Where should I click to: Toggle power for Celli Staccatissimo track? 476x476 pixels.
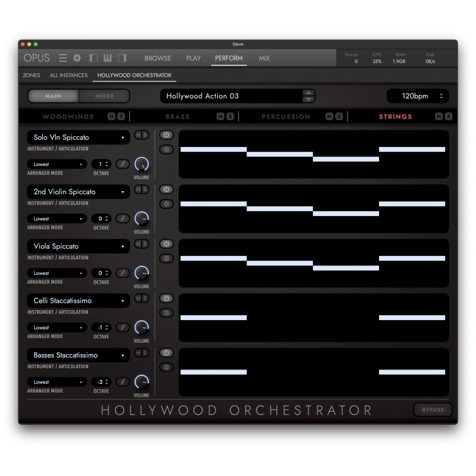167,298
